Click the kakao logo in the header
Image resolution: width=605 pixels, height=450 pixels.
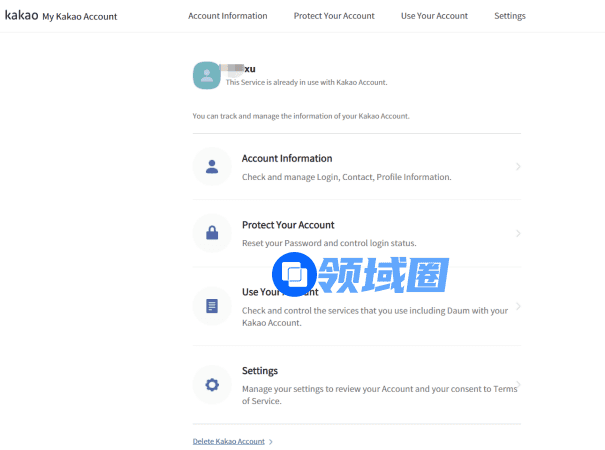tap(21, 16)
